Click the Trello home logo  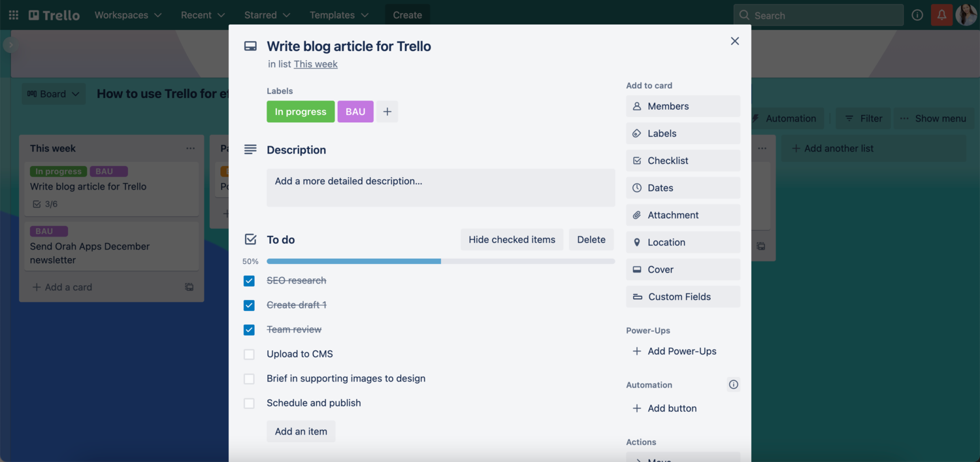pyautogui.click(x=54, y=14)
